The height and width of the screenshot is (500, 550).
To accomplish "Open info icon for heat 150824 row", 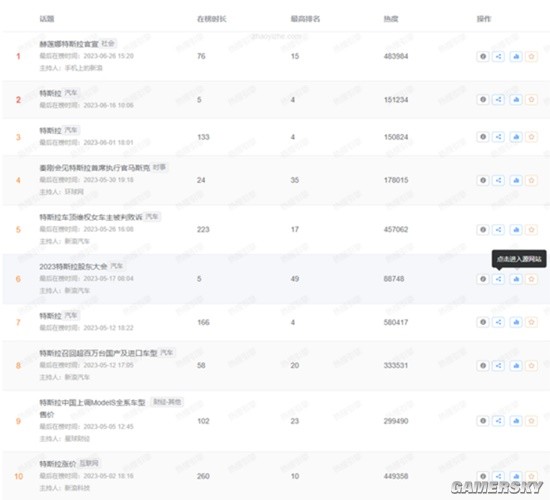I will (x=483, y=137).
